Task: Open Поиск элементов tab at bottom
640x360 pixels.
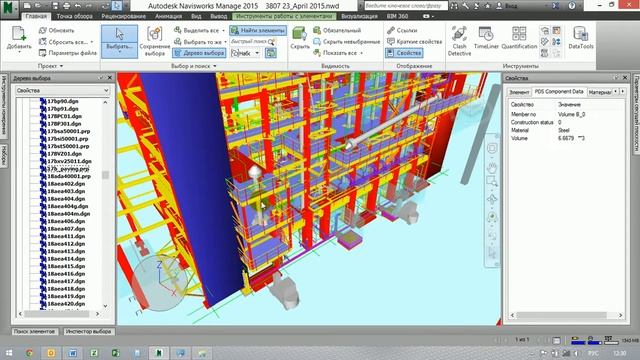Action: pyautogui.click(x=34, y=331)
